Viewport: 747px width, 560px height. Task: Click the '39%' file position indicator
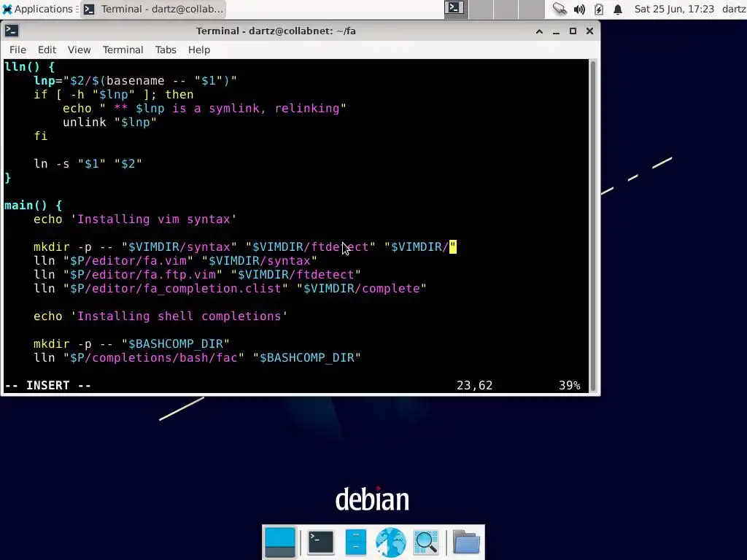coord(570,385)
